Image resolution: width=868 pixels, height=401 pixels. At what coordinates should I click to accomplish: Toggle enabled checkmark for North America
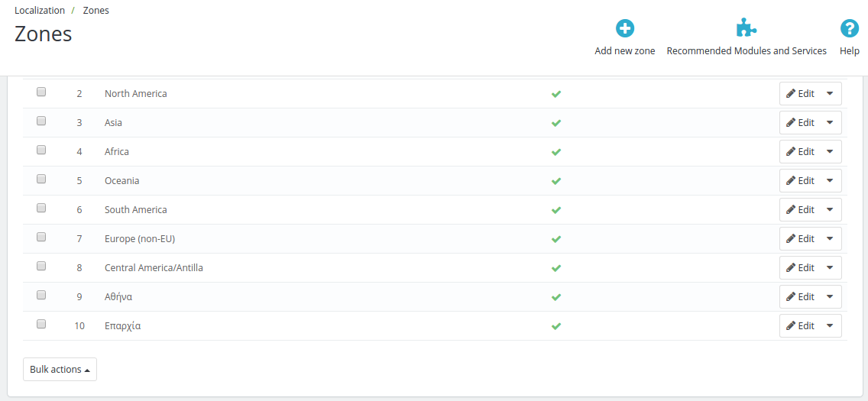coord(556,94)
